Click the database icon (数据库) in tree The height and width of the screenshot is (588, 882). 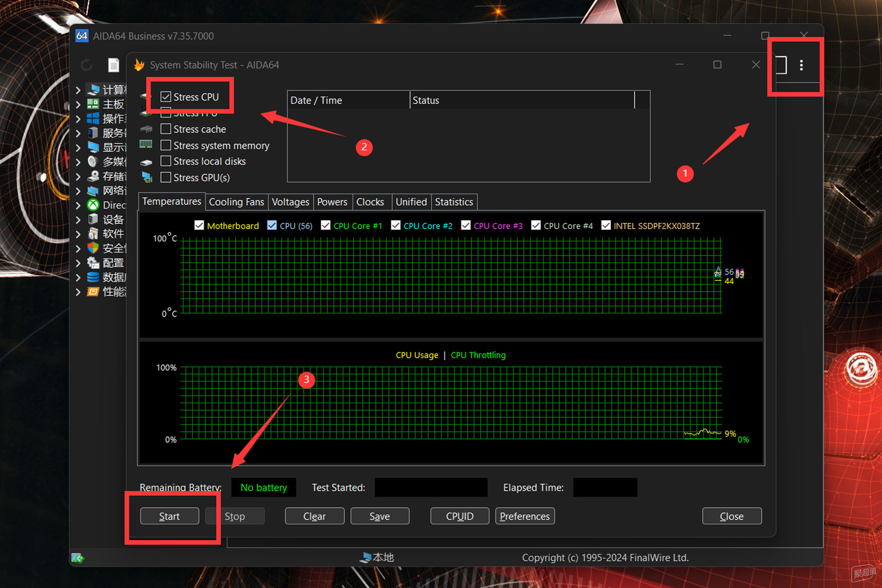(x=93, y=277)
